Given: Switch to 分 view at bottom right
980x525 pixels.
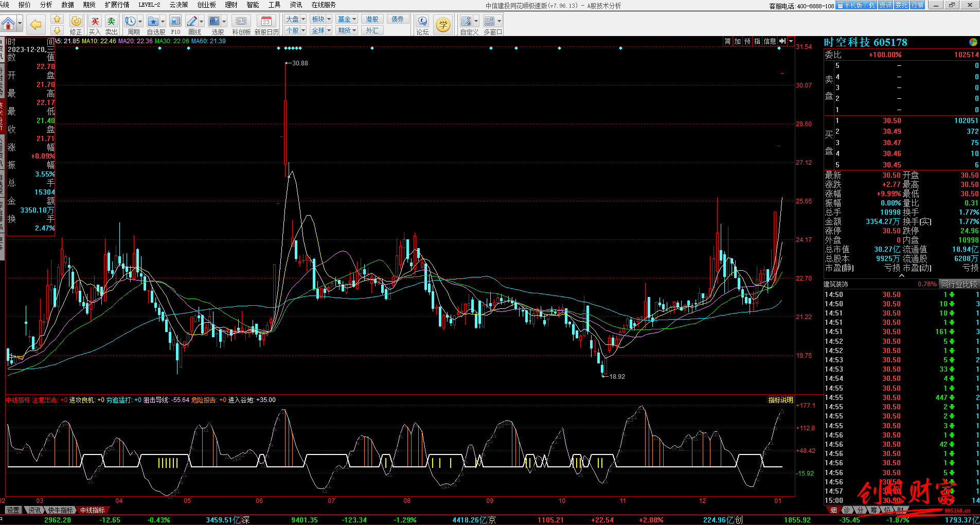Looking at the screenshot, I should 860,510.
